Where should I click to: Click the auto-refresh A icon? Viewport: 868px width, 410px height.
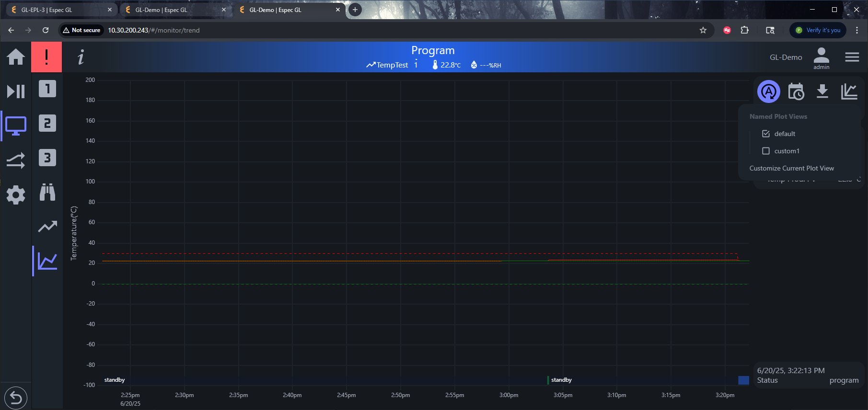coord(769,91)
